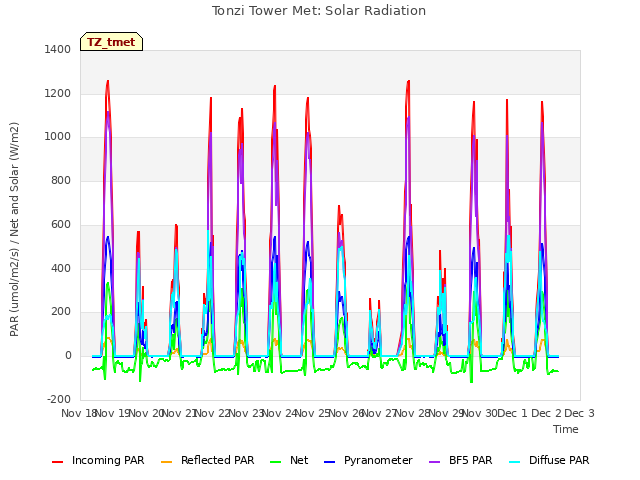Click the purple BF5 PAR legend swatch
Image resolution: width=640 pixels, height=480 pixels.
(435, 462)
